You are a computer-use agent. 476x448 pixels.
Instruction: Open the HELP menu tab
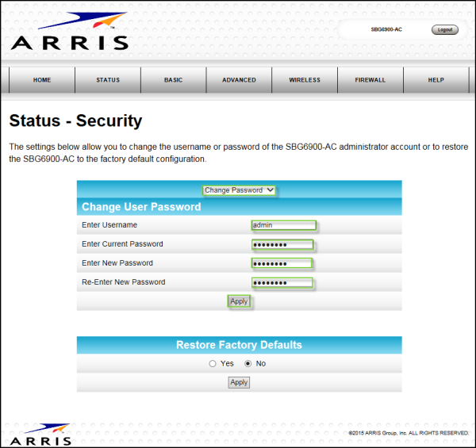[x=436, y=80]
